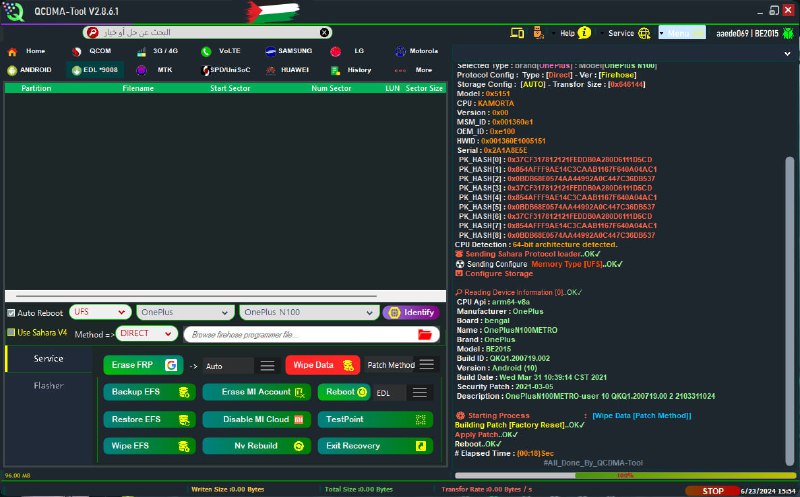800x497 pixels.
Task: Click the TestPoint button
Action: tap(376, 419)
